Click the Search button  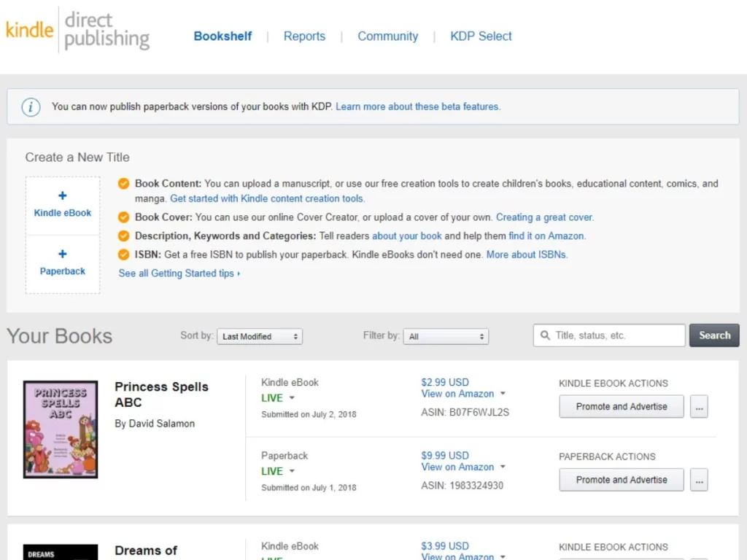714,335
